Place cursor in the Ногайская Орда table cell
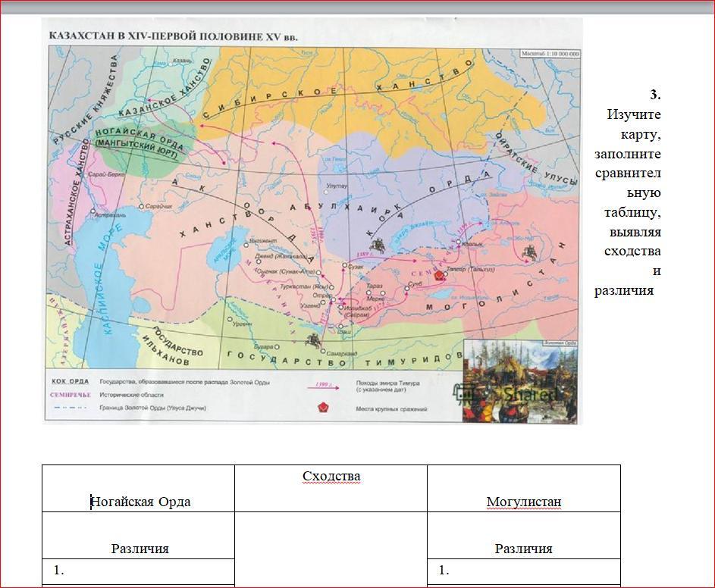715x588 pixels. [x=138, y=489]
